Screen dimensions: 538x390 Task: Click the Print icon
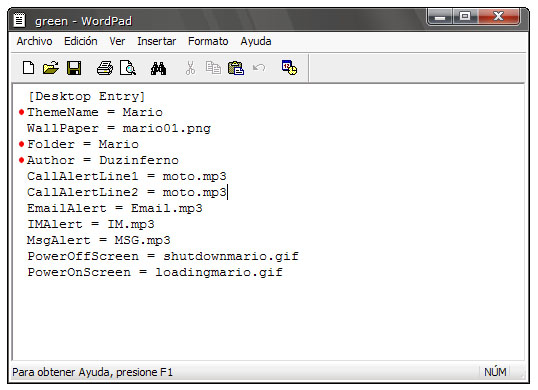point(105,68)
